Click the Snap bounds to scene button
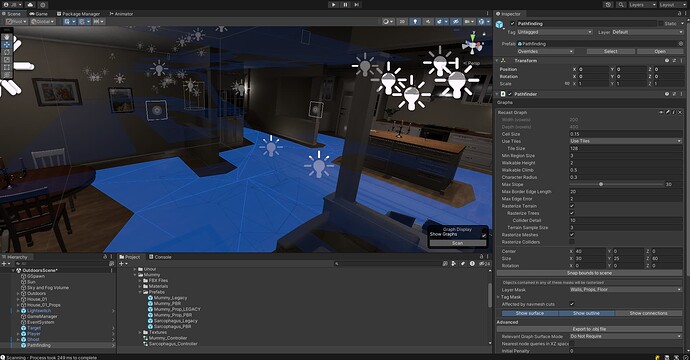The image size is (690, 360). coord(589,273)
